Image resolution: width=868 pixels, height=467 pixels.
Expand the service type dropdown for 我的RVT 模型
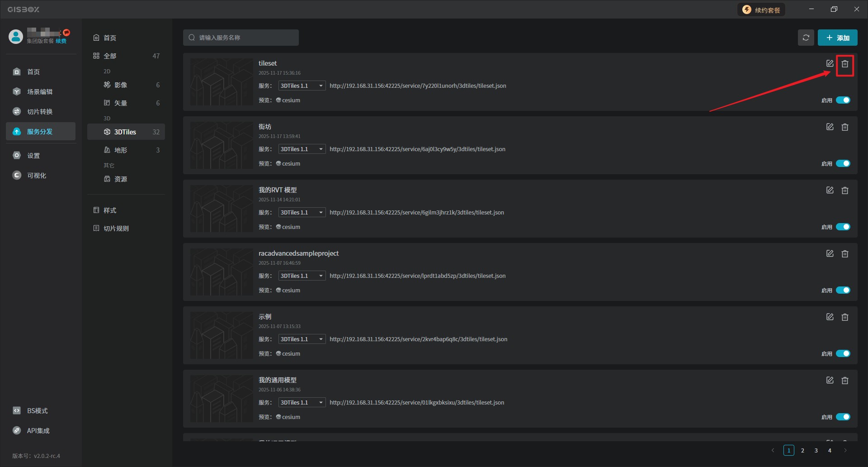pos(302,212)
